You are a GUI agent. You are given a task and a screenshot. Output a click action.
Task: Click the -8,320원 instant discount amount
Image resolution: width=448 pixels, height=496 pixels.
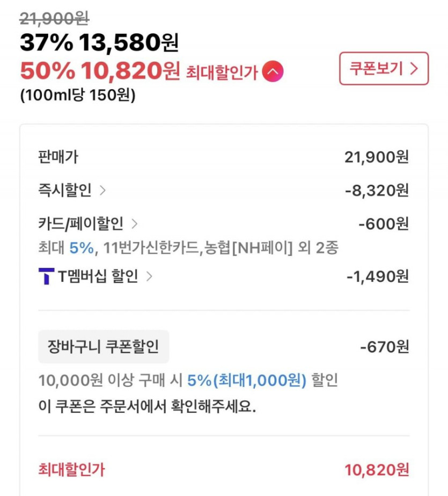point(377,190)
